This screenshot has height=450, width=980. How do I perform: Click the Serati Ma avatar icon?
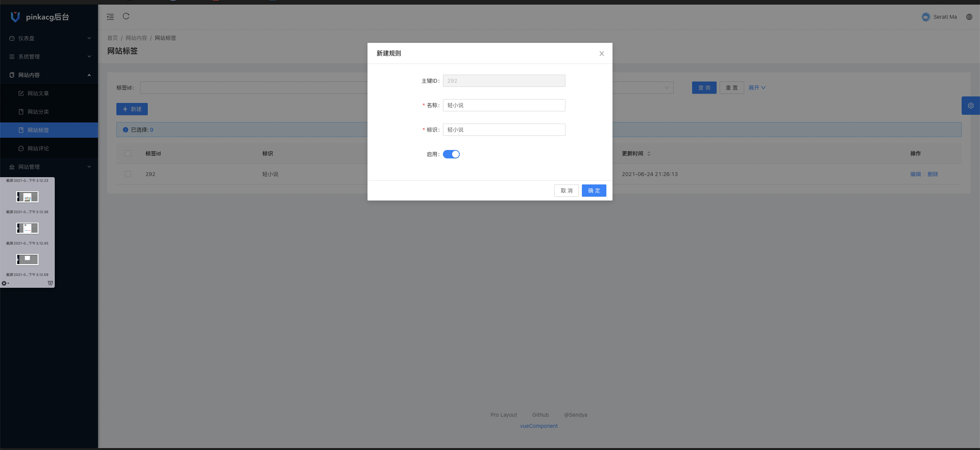925,17
